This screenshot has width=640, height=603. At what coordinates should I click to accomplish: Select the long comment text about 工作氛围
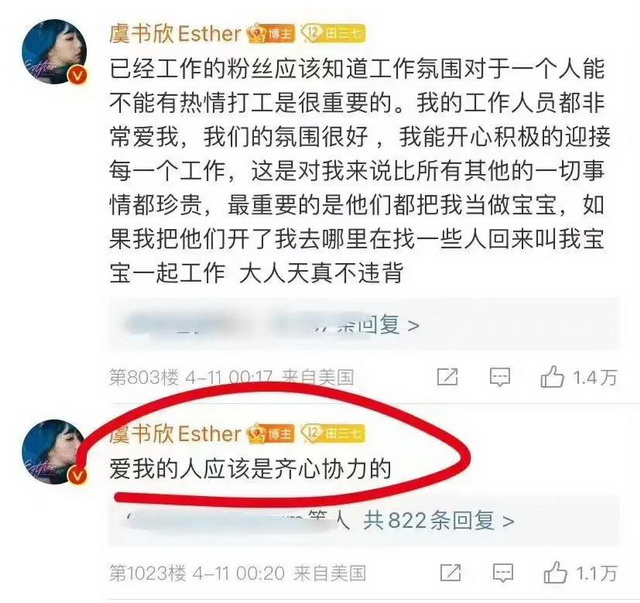[x=358, y=171]
